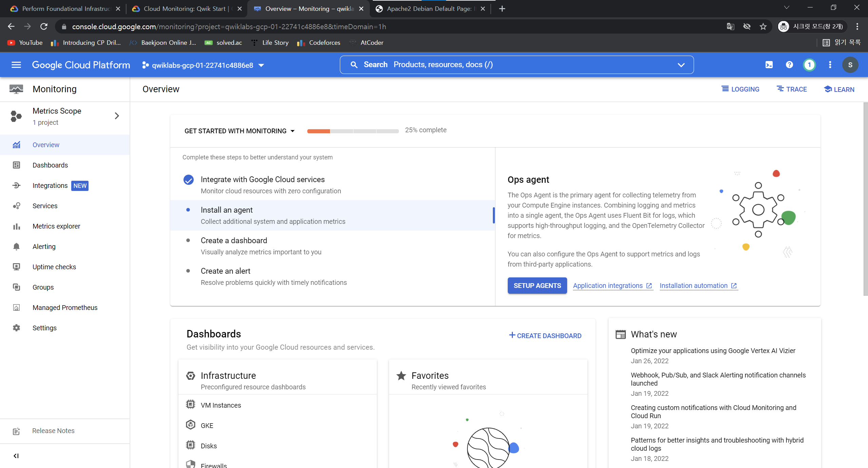Expand the Metrics Scope chevron
The image size is (868, 468).
tap(117, 116)
